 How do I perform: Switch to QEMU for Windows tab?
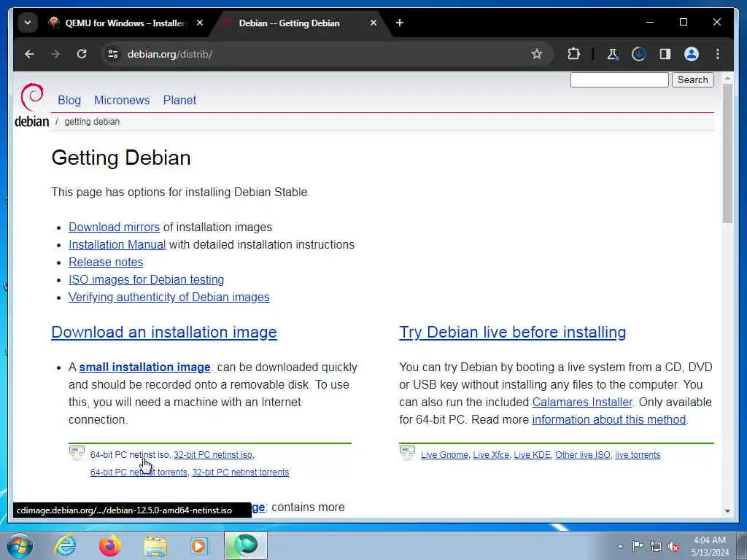point(124,23)
